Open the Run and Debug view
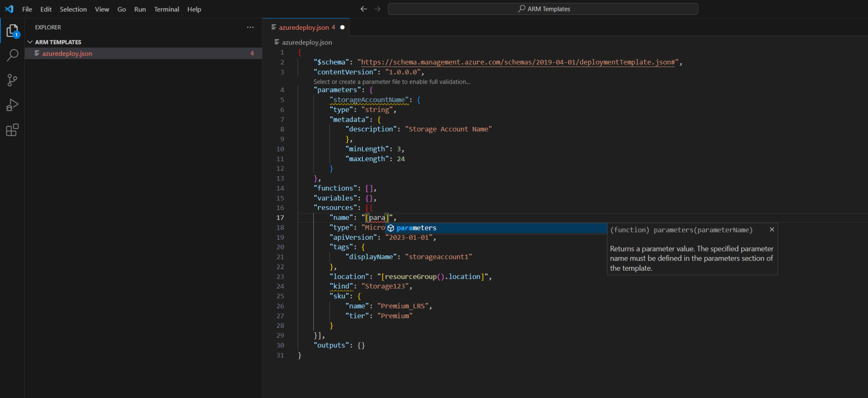Image resolution: width=868 pixels, height=398 pixels. (x=12, y=105)
